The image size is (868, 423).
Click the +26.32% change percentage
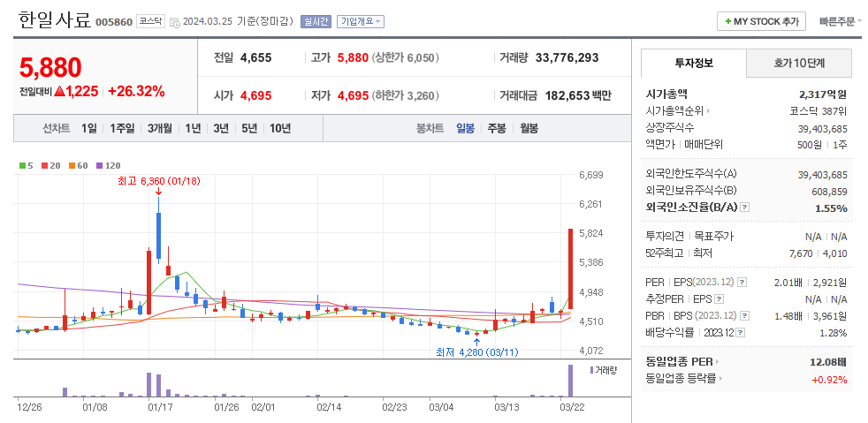136,91
